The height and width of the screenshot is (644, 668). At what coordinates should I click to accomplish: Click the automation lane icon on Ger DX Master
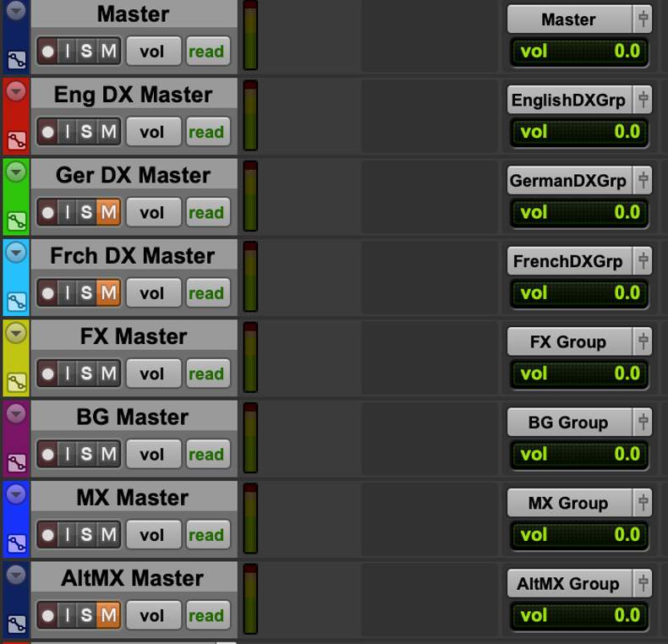[x=17, y=221]
